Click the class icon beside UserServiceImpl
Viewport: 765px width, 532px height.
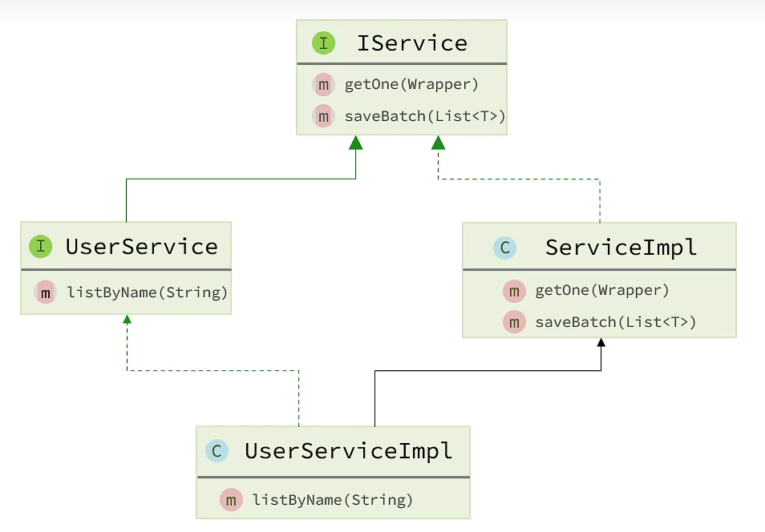click(217, 450)
